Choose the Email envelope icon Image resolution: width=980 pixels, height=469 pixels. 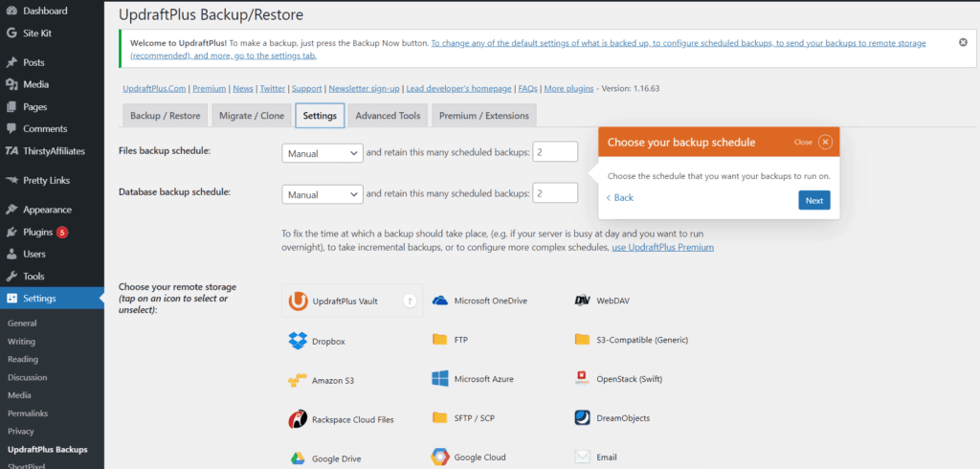583,458
